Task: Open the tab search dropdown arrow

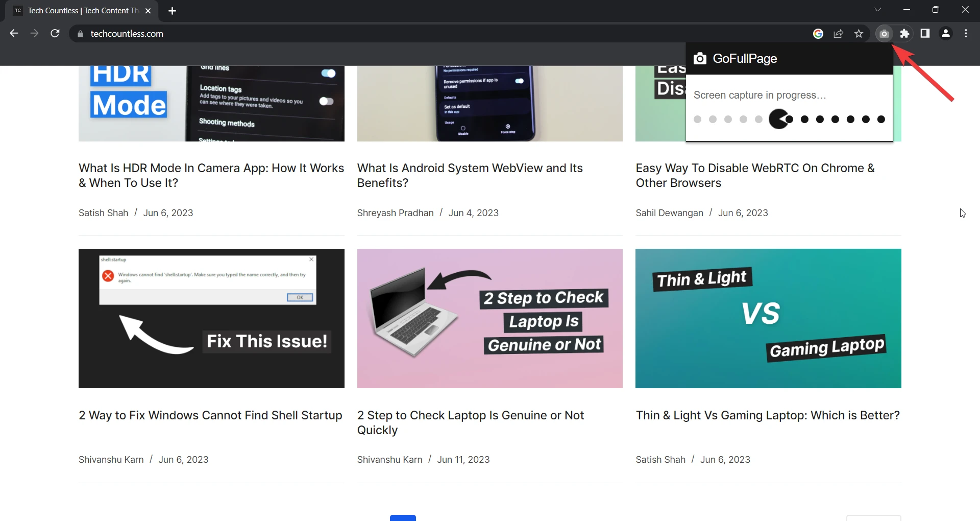Action: [877, 10]
